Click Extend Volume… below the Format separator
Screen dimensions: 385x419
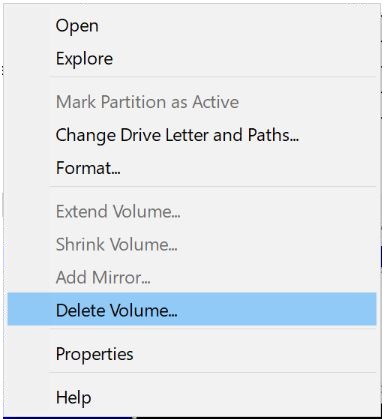[x=192, y=212]
